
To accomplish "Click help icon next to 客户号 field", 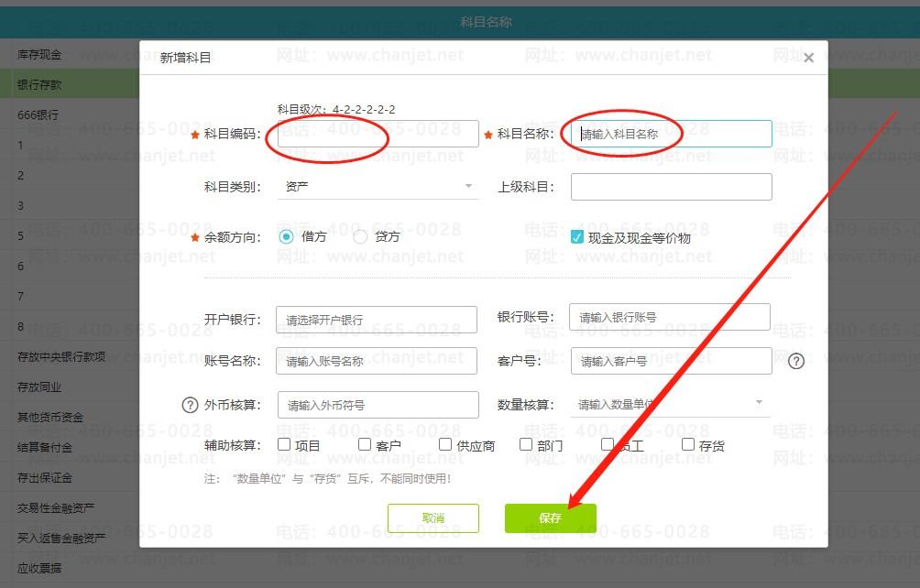I will [x=796, y=361].
